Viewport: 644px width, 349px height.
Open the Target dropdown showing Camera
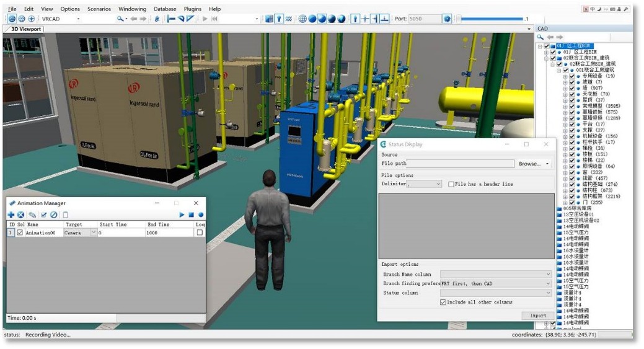(x=94, y=232)
